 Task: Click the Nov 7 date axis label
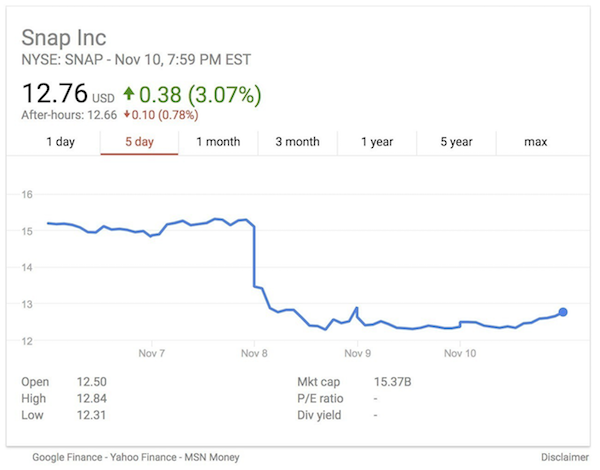152,353
